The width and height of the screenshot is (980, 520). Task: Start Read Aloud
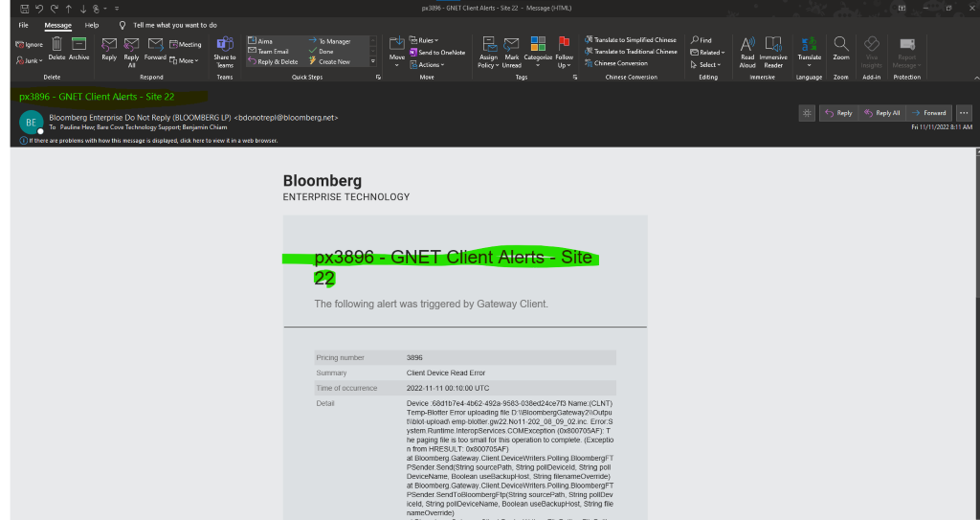pos(747,52)
